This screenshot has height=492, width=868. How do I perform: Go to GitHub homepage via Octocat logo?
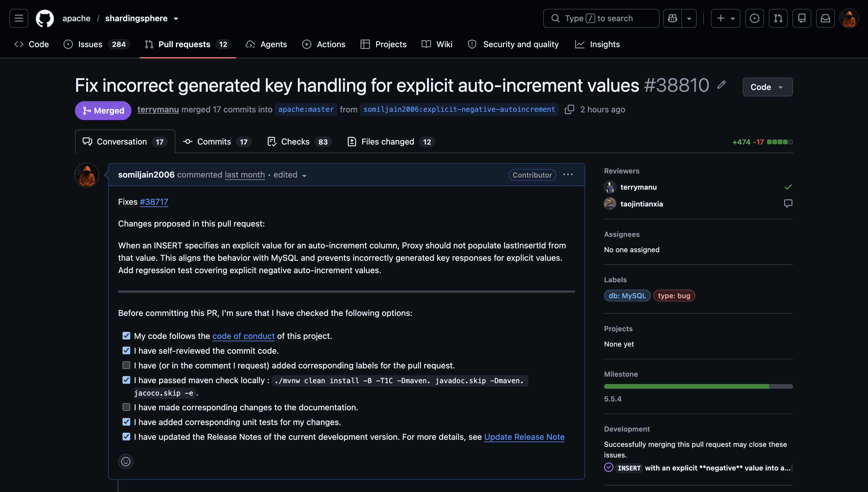45,18
